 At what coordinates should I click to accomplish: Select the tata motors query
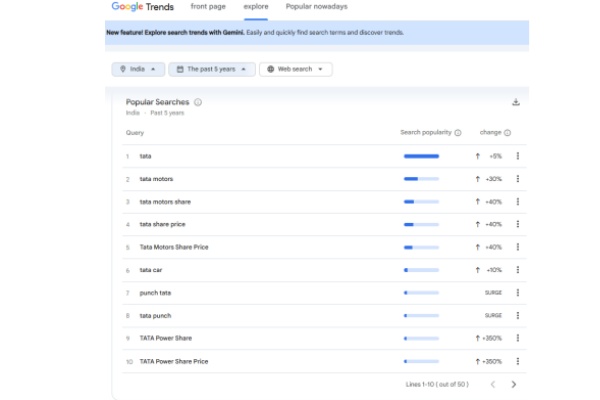pyautogui.click(x=156, y=179)
